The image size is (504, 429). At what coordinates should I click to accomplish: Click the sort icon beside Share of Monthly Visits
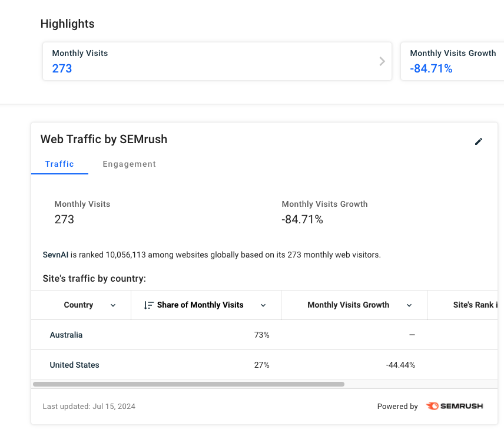pos(148,305)
